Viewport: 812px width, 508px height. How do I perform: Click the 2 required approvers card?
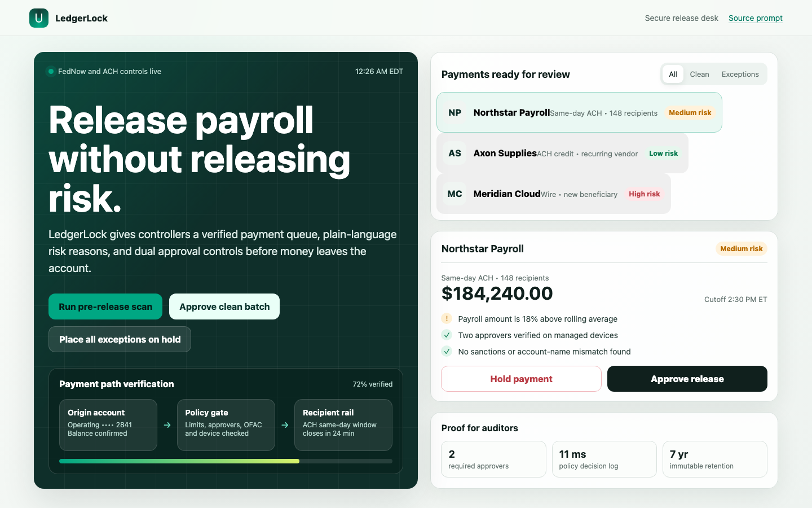[x=493, y=459]
